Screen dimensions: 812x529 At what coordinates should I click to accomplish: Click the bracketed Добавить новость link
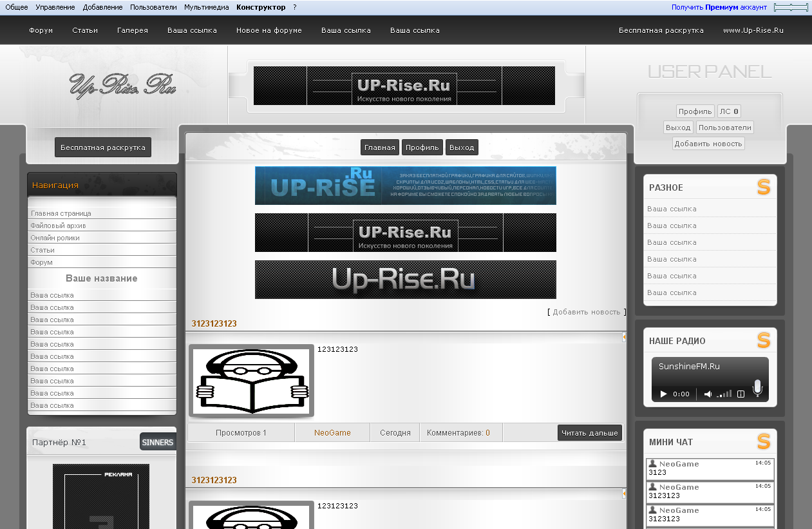(x=587, y=312)
